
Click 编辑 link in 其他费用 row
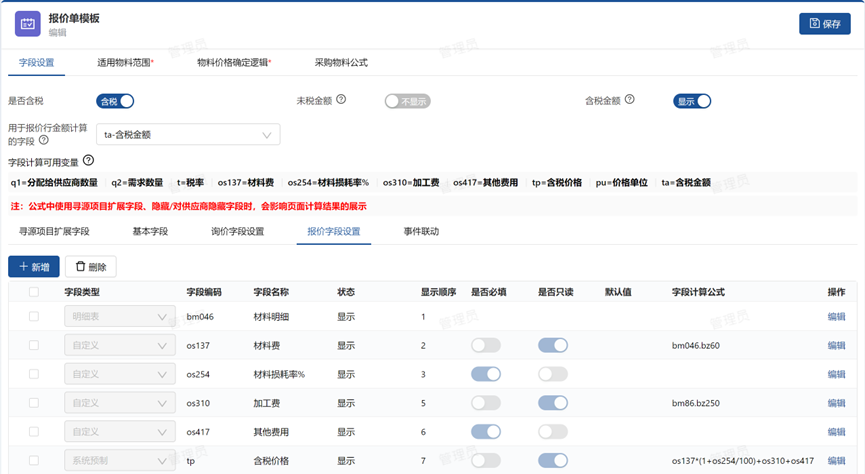point(836,432)
